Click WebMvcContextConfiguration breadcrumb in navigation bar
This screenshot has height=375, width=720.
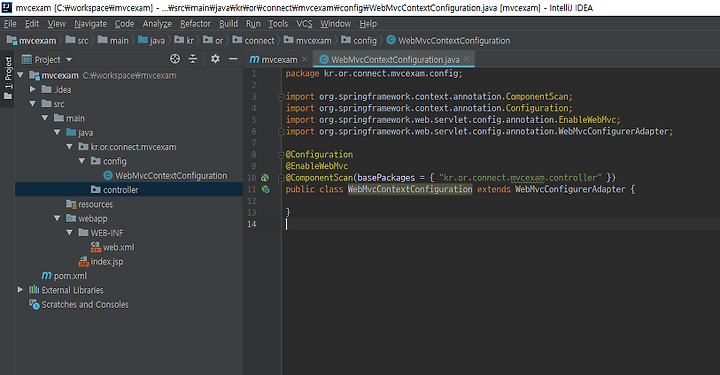[x=448, y=40]
